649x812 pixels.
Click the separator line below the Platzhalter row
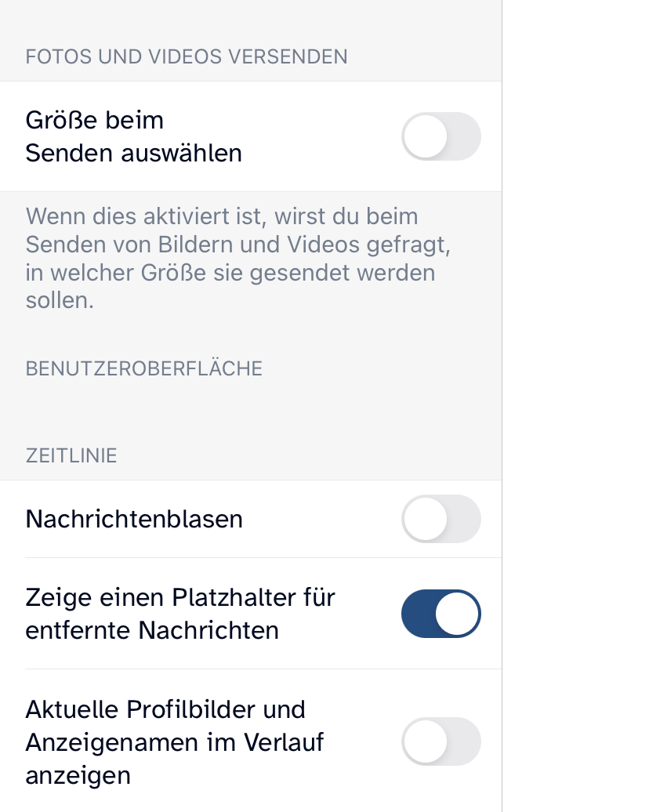[x=263, y=669]
